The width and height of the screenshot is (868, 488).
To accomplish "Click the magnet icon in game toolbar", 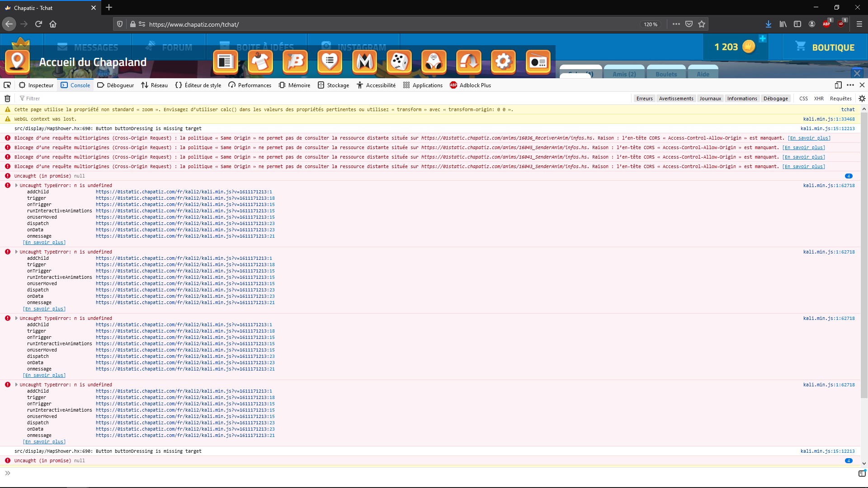I will pyautogui.click(x=468, y=61).
